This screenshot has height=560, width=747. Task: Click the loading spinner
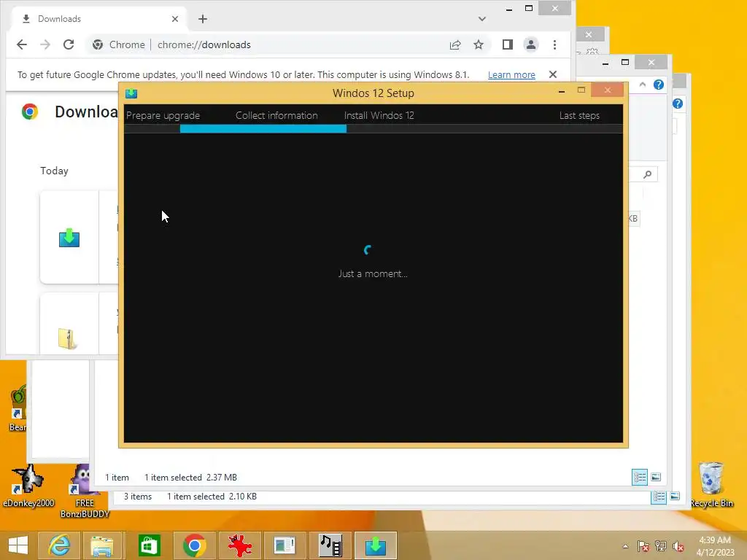(368, 249)
